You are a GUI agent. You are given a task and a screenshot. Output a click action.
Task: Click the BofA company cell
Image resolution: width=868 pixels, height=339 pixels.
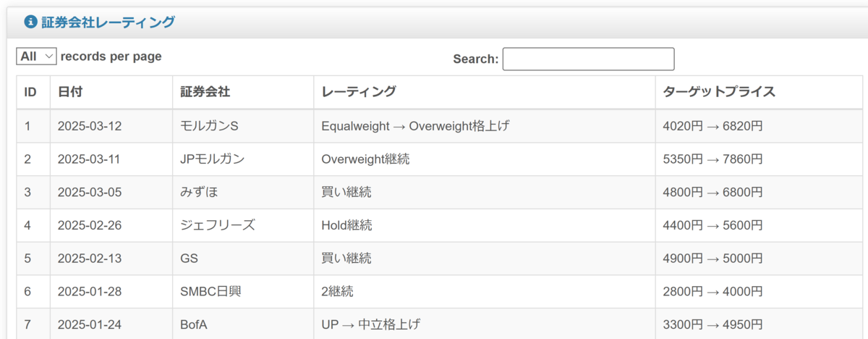pyautogui.click(x=243, y=324)
